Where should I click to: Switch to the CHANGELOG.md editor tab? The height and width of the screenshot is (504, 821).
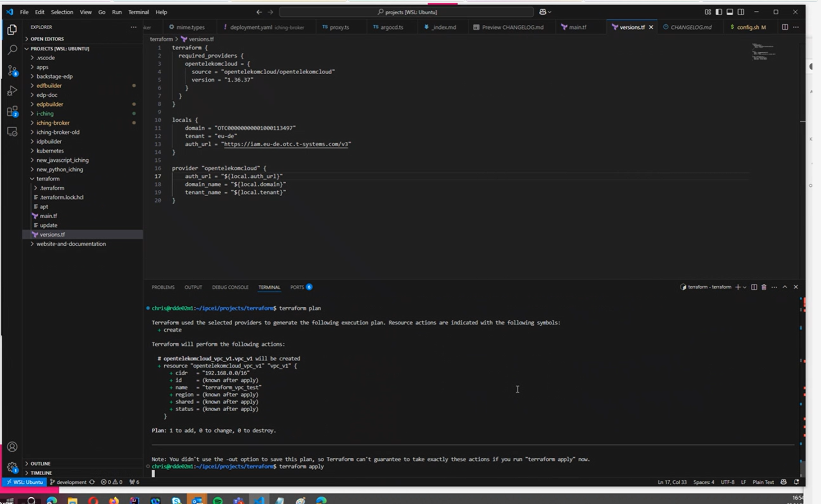(691, 27)
